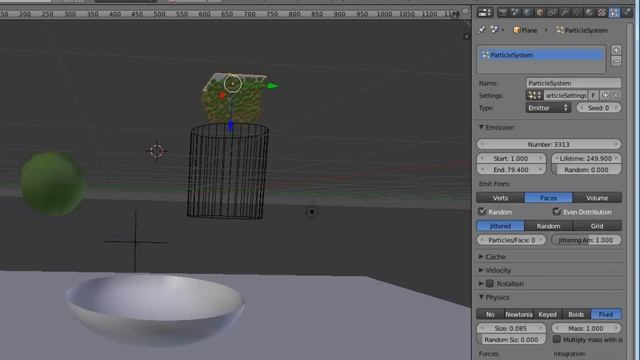Click the green Y-axis manipulator arrow
Screen dimensions: 640x360
273,86
